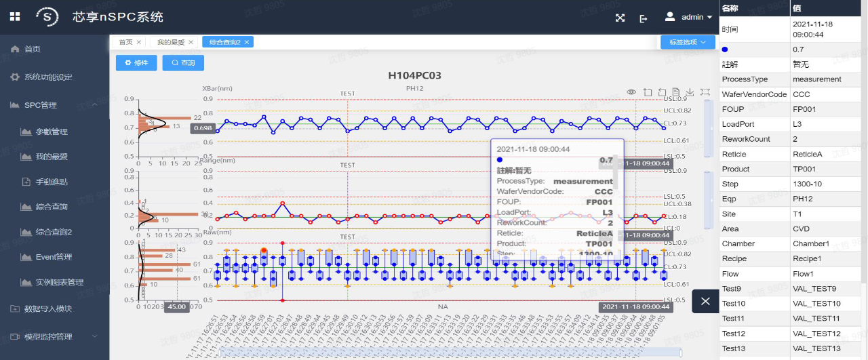Screen dimensions: 868x360
Task: Click the folder icon beside 数据导入模块
Action: [x=15, y=308]
